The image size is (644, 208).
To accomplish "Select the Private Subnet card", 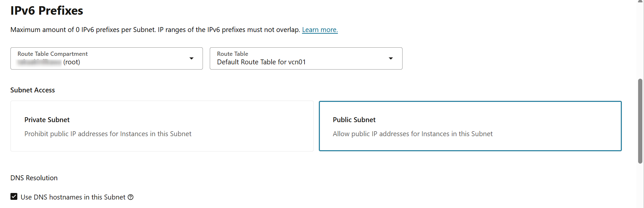I will click(162, 126).
